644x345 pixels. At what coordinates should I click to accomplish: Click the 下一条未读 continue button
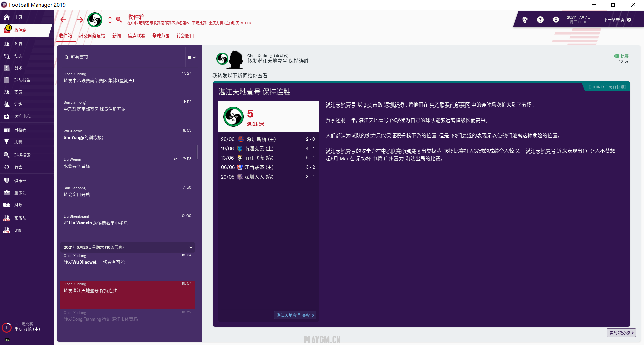click(x=617, y=20)
